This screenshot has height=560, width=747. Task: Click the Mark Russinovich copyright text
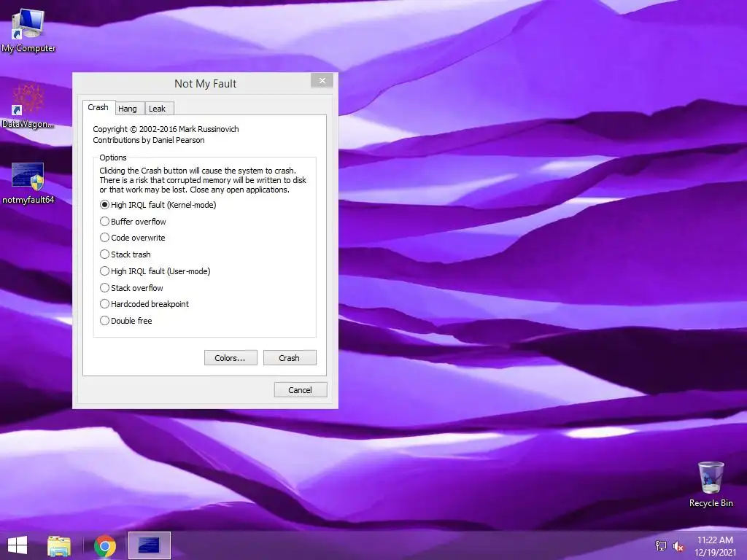[x=166, y=129]
